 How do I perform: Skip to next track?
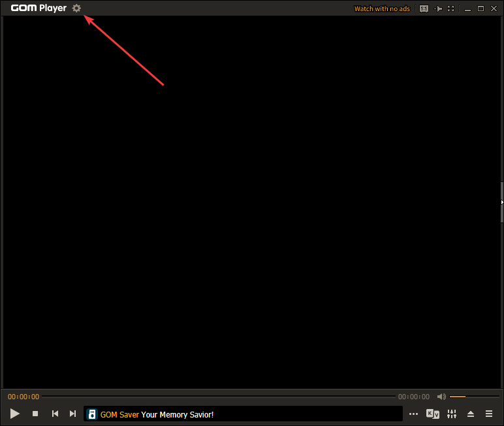click(72, 414)
